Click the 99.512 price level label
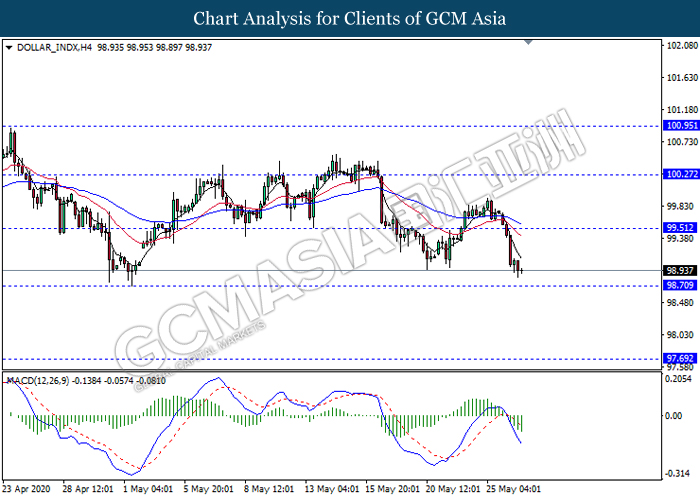This screenshot has height=500, width=700. click(x=680, y=228)
